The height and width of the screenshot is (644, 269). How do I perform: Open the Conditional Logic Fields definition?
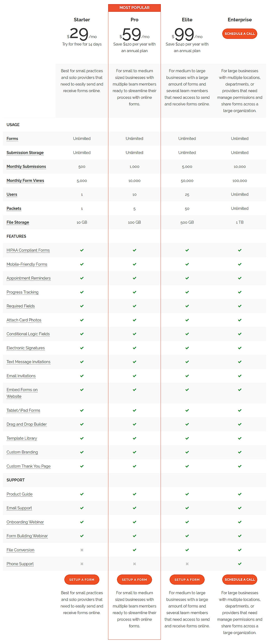(x=28, y=334)
